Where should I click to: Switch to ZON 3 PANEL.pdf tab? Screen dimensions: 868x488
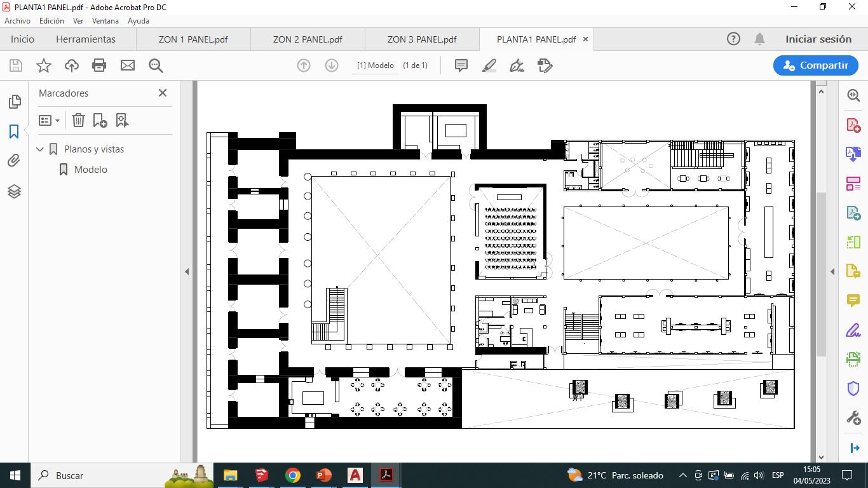[x=422, y=39]
